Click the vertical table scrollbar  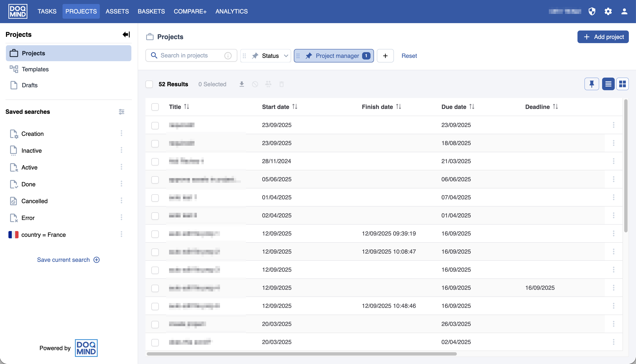625,166
